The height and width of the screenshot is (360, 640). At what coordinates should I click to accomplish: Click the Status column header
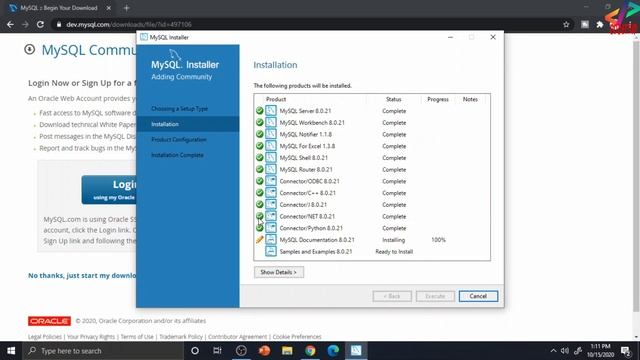point(393,99)
